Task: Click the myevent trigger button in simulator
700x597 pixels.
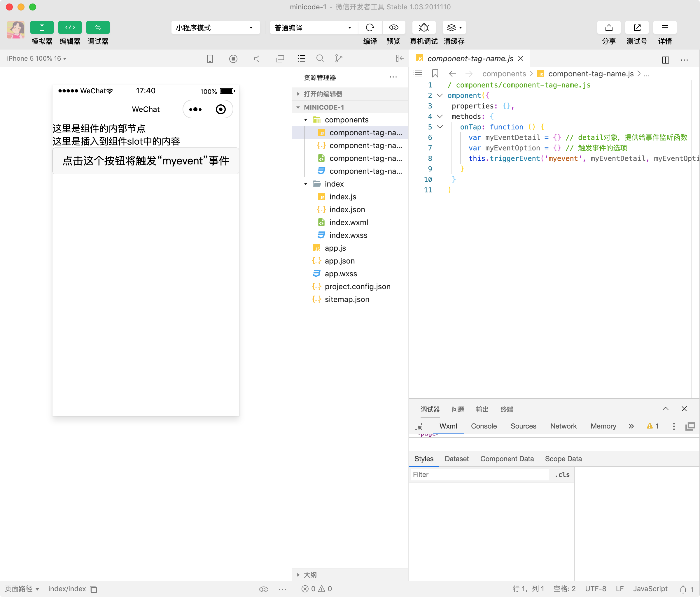Action: tap(146, 161)
